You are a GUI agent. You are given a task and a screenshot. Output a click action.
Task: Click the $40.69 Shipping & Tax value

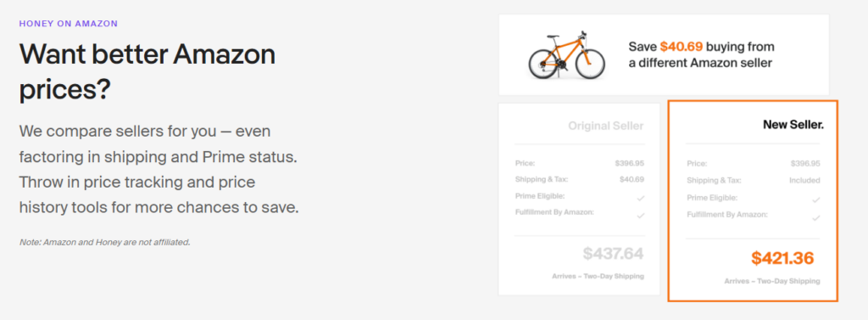point(632,179)
